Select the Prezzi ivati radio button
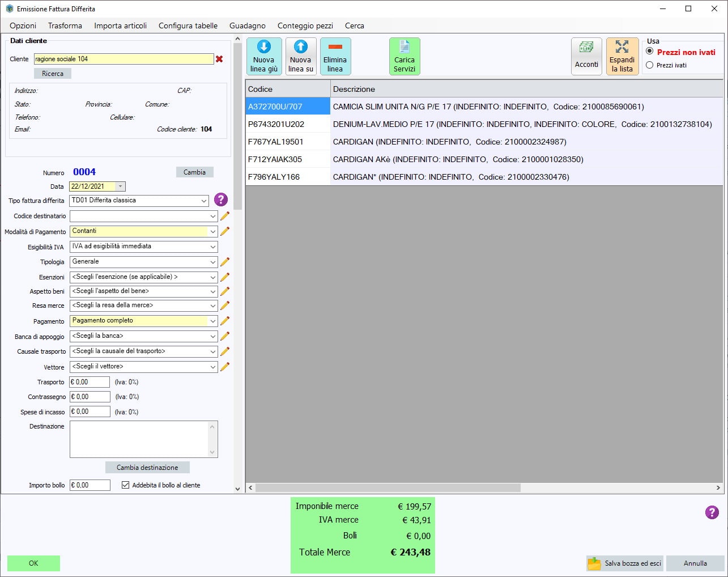This screenshot has width=728, height=577. (x=650, y=65)
